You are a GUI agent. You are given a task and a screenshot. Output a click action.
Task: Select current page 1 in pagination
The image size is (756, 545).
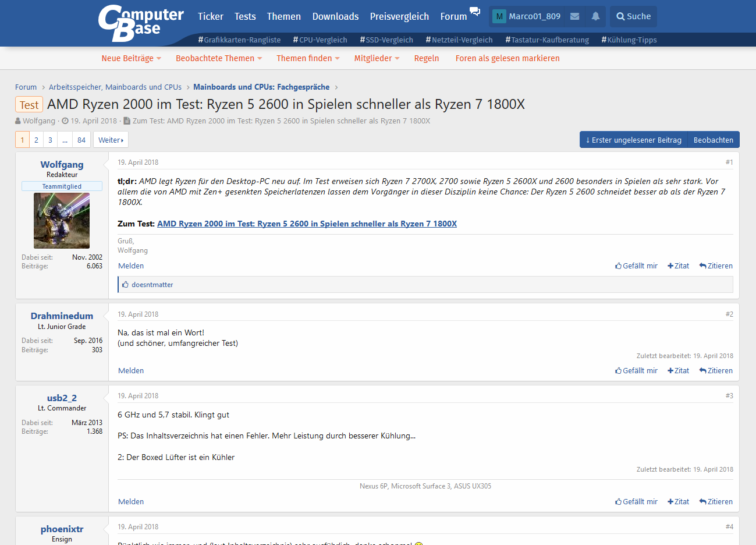22,140
